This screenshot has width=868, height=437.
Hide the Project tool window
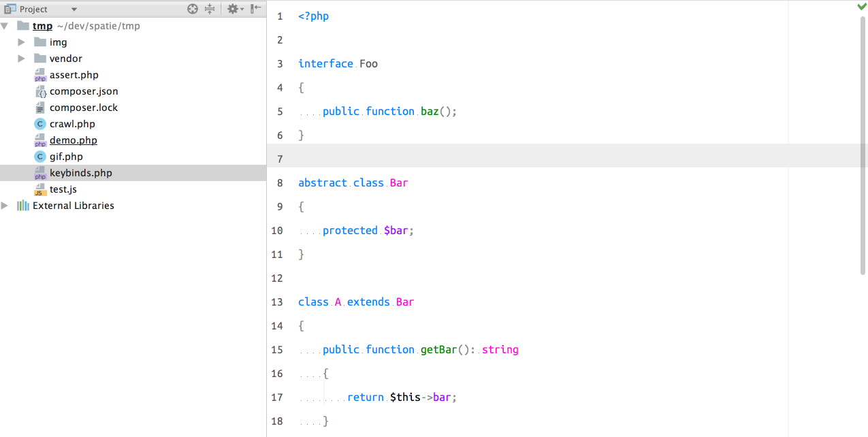coord(256,9)
